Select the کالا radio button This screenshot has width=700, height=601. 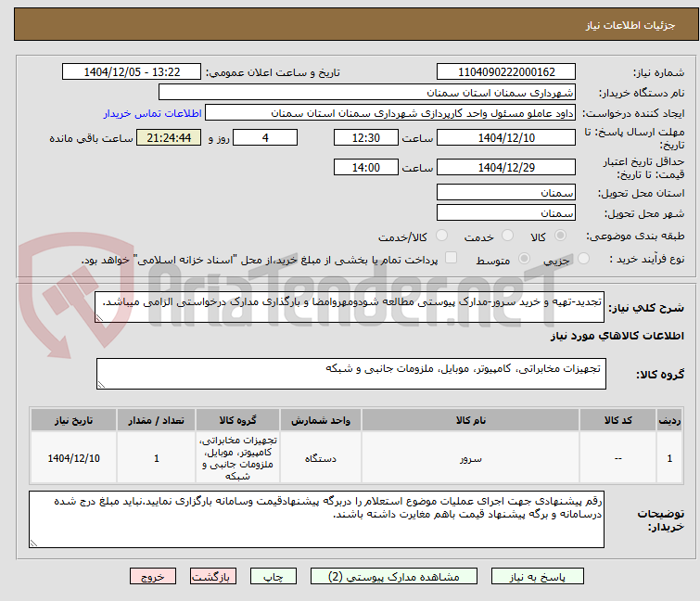pos(560,236)
